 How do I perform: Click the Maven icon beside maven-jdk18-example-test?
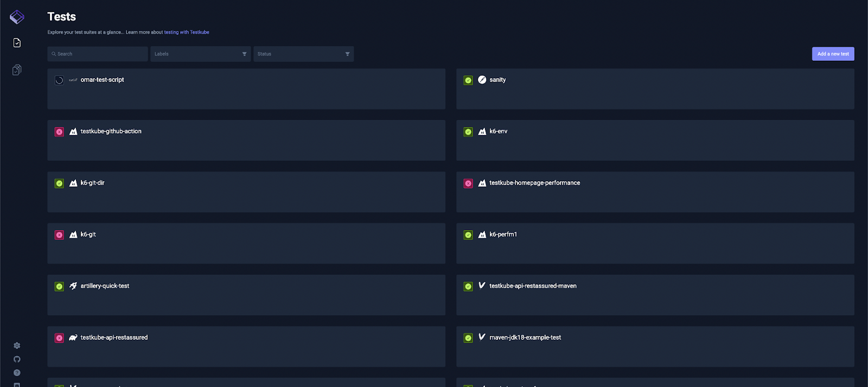pyautogui.click(x=482, y=337)
